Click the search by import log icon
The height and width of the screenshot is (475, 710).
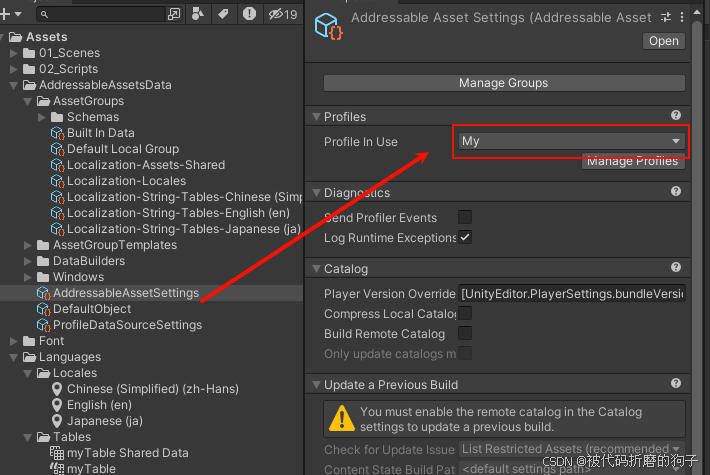coord(249,14)
